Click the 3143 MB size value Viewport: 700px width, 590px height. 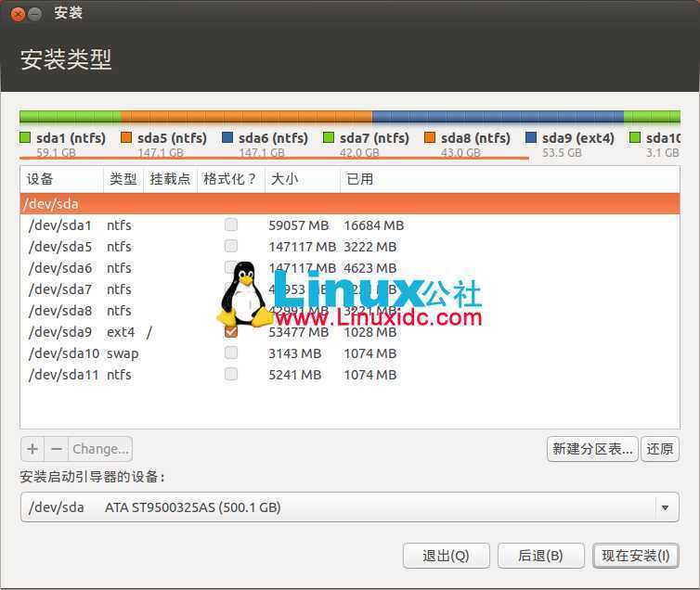pyautogui.click(x=295, y=354)
